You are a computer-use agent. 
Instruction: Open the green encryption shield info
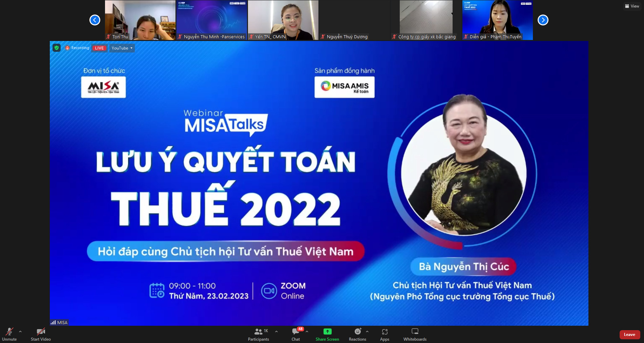point(57,48)
